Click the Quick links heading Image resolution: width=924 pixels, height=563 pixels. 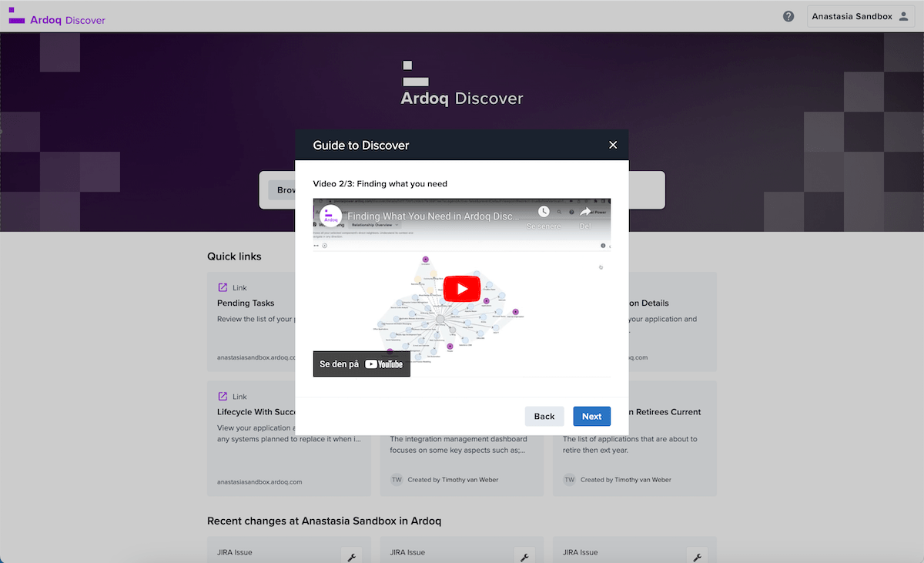click(234, 256)
